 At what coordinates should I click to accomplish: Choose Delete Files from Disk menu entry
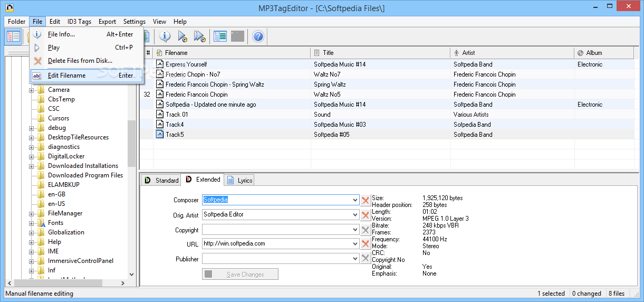(x=86, y=61)
